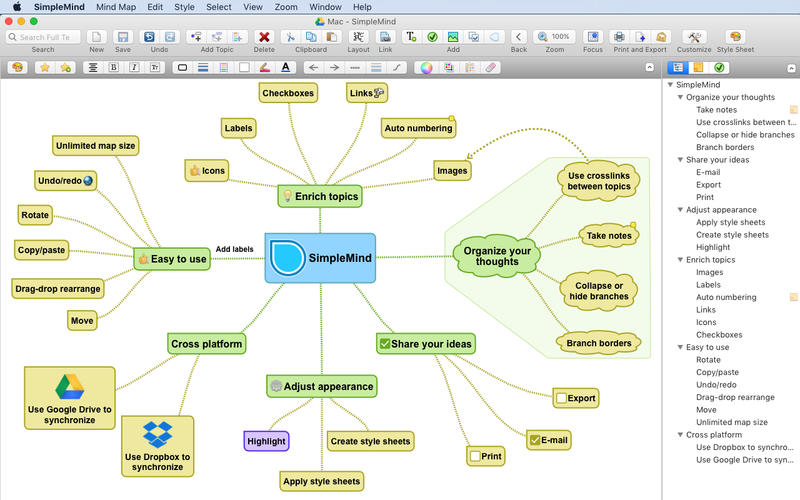Image resolution: width=800 pixels, height=500 pixels.
Task: Check the Export topic checkbox
Action: pyautogui.click(x=562, y=398)
